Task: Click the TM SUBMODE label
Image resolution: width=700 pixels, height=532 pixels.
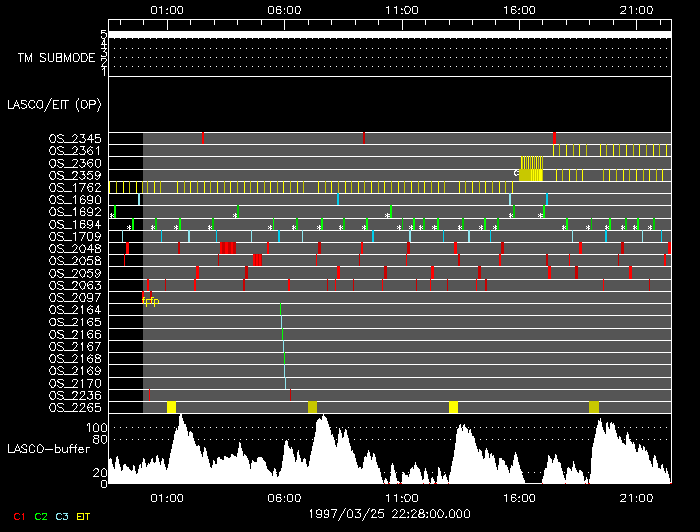Action: pyautogui.click(x=56, y=58)
